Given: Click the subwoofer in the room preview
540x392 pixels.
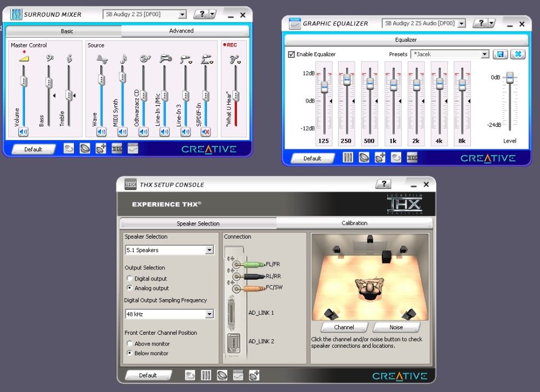Looking at the screenshot, I should pos(387,256).
